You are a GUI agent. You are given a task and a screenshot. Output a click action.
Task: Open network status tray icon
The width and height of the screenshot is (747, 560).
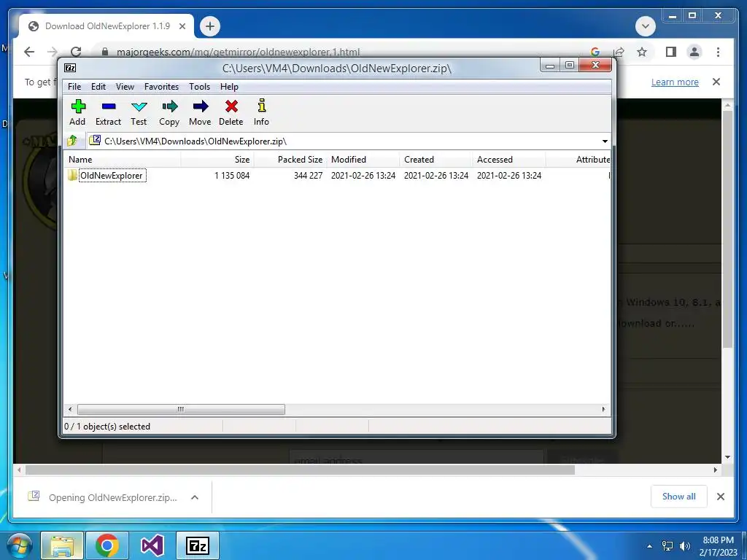tap(667, 545)
